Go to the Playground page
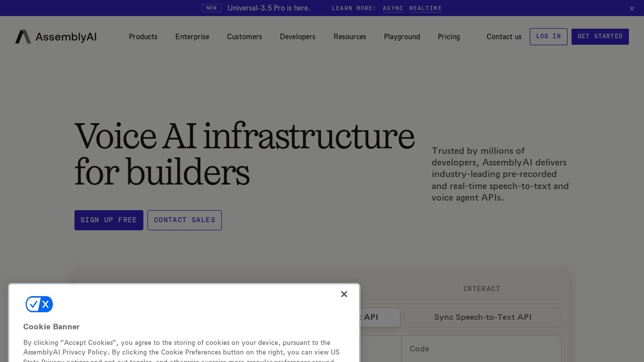 tap(402, 37)
